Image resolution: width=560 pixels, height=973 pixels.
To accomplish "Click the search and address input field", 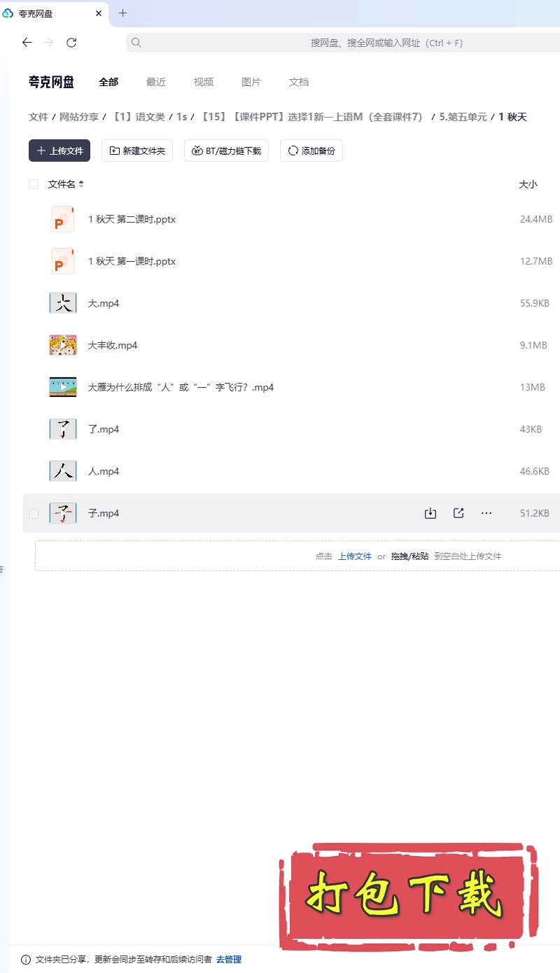I will tap(343, 43).
